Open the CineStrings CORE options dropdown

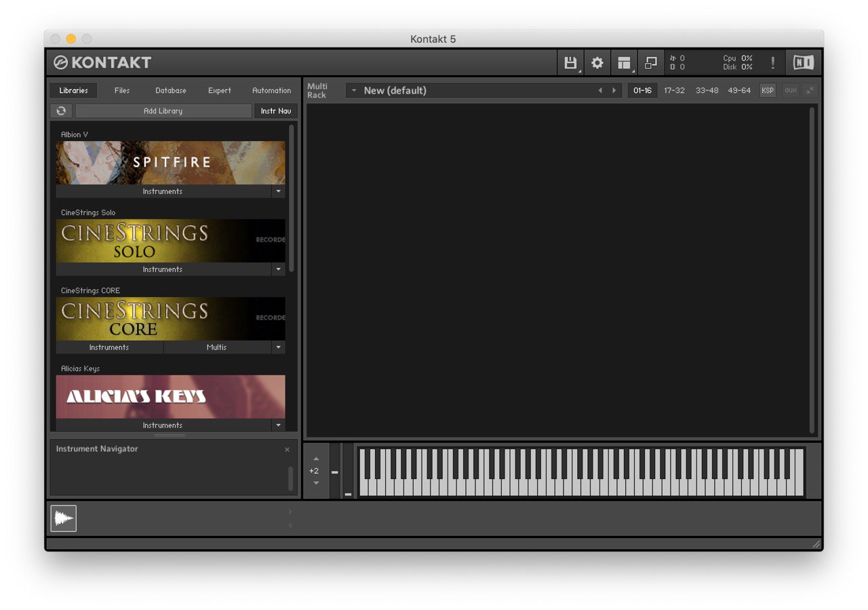click(278, 347)
